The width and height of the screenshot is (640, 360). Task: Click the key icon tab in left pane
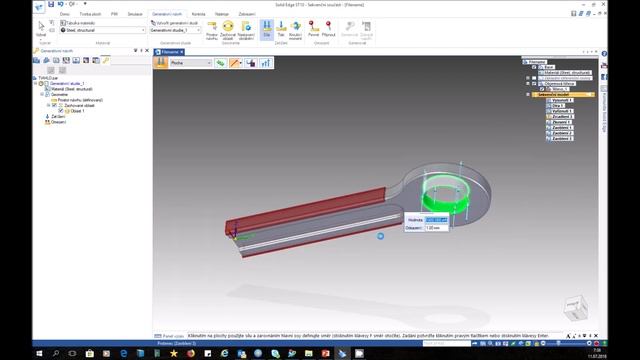[x=106, y=60]
